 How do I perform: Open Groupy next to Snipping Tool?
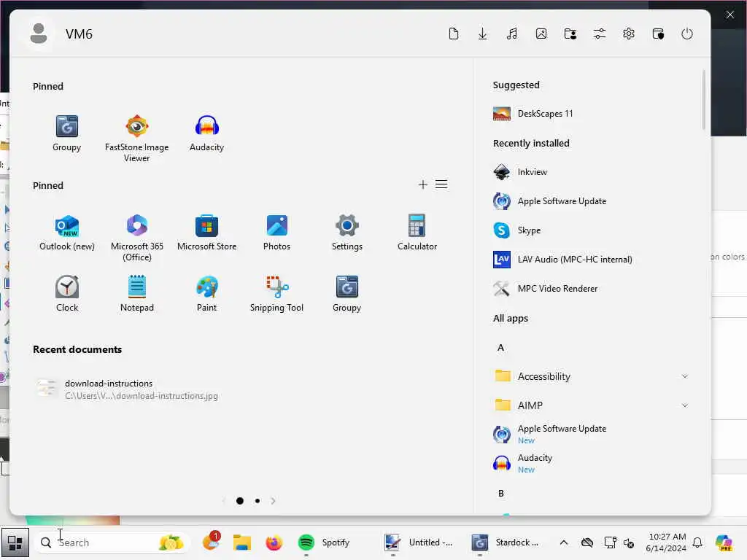(347, 294)
